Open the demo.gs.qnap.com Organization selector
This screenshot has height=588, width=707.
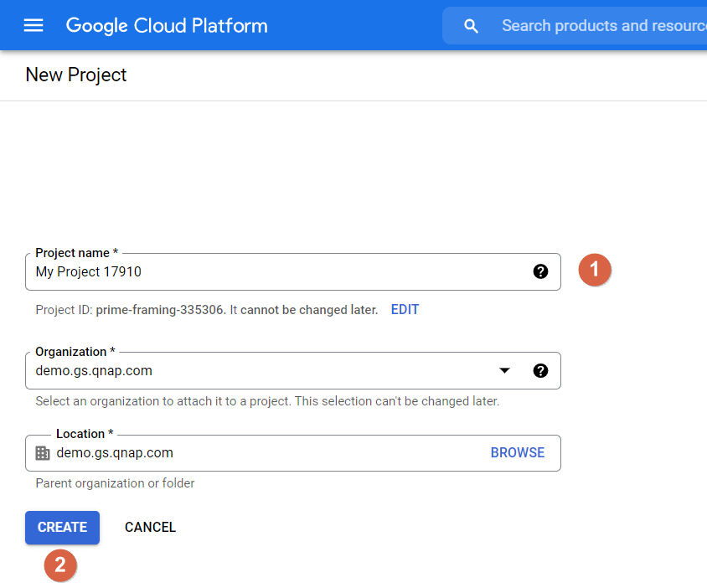point(251,370)
